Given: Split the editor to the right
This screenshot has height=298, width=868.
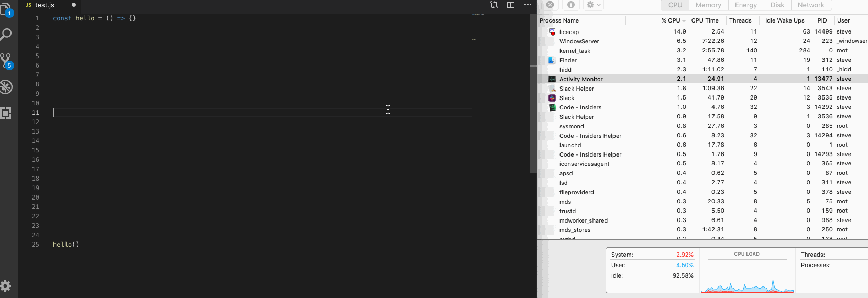Looking at the screenshot, I should (x=511, y=5).
